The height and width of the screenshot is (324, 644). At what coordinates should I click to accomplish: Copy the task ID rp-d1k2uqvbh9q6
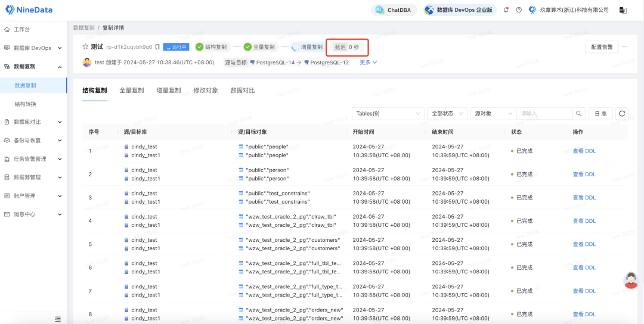click(x=157, y=47)
